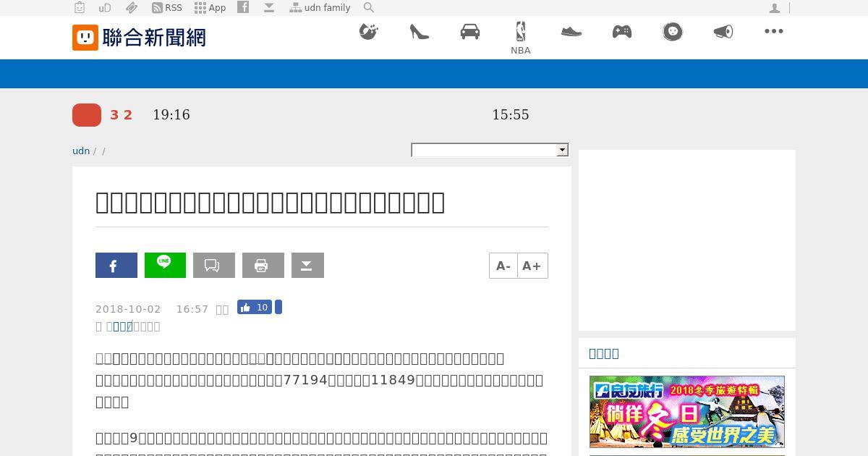Viewport: 868px width, 456px height.
Task: Open search via magnifier icon
Action: point(369,8)
